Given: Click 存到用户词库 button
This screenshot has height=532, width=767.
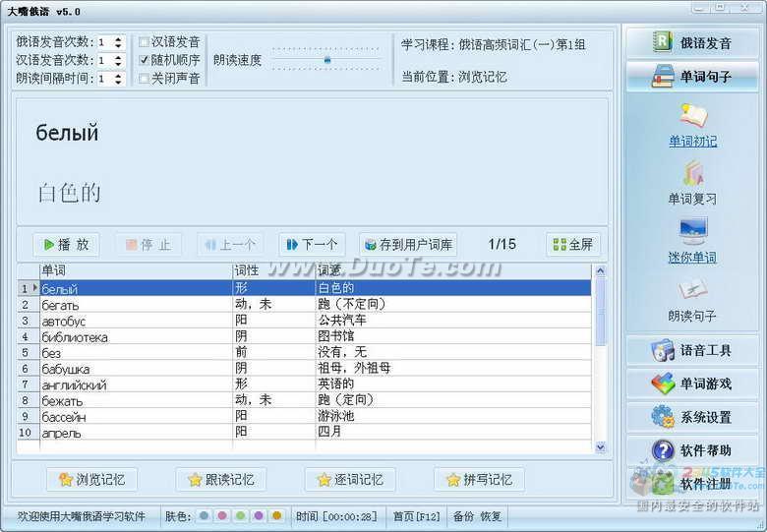Looking at the screenshot, I should (407, 245).
